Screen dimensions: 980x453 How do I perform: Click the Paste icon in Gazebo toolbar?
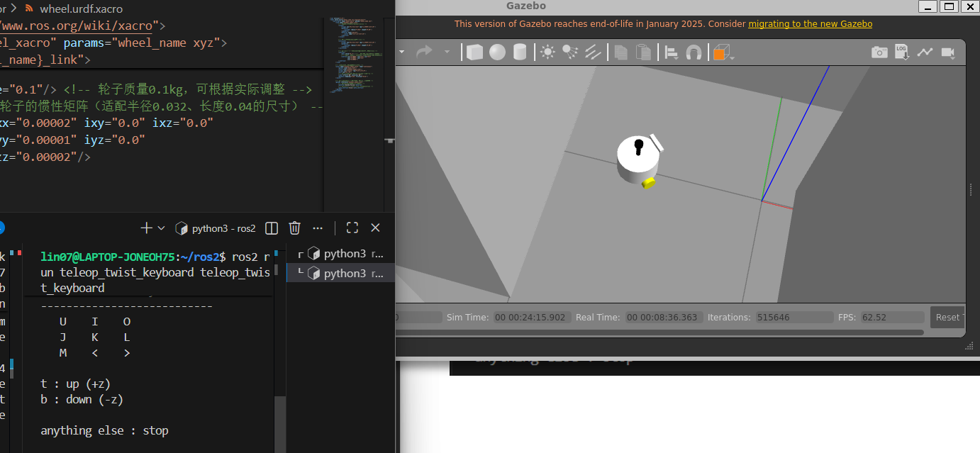click(x=644, y=52)
